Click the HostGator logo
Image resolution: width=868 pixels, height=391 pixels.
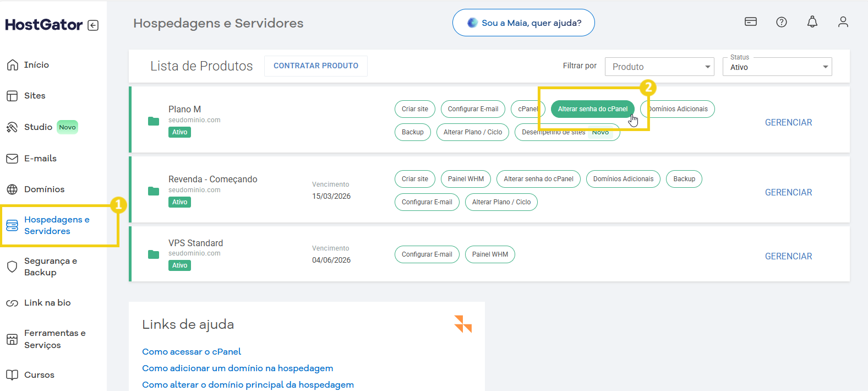(x=44, y=25)
